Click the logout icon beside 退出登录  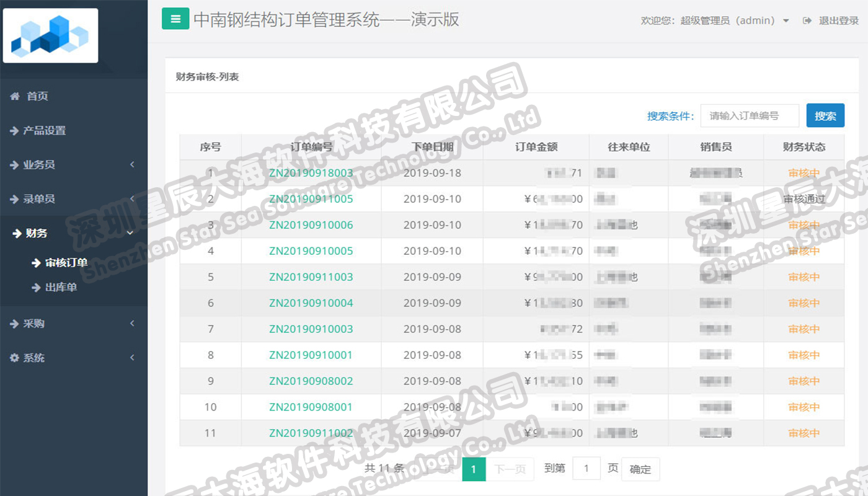pyautogui.click(x=807, y=20)
